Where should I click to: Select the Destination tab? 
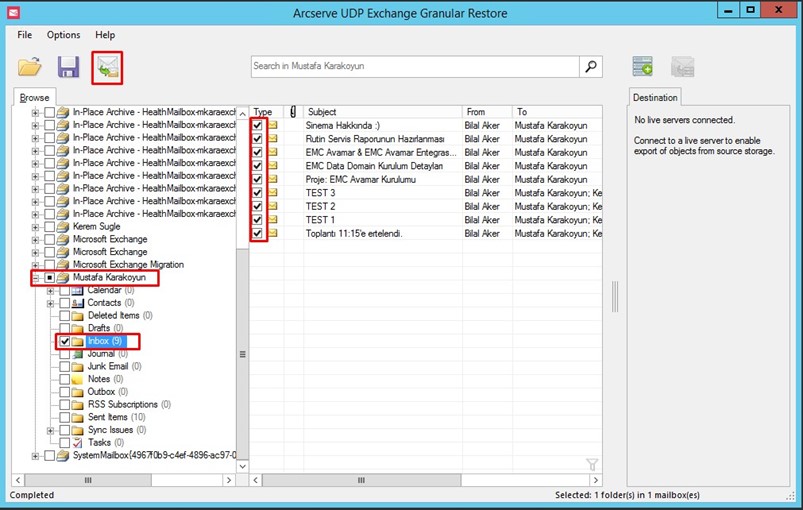[655, 97]
